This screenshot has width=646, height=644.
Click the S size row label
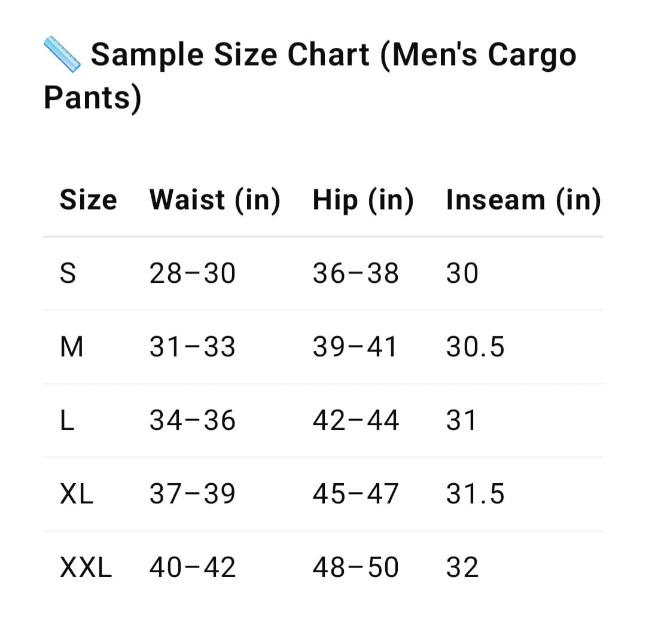click(x=68, y=273)
